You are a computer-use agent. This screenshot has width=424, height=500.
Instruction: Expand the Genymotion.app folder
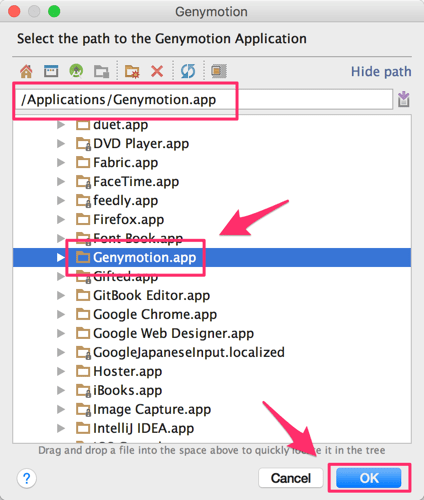pos(61,258)
